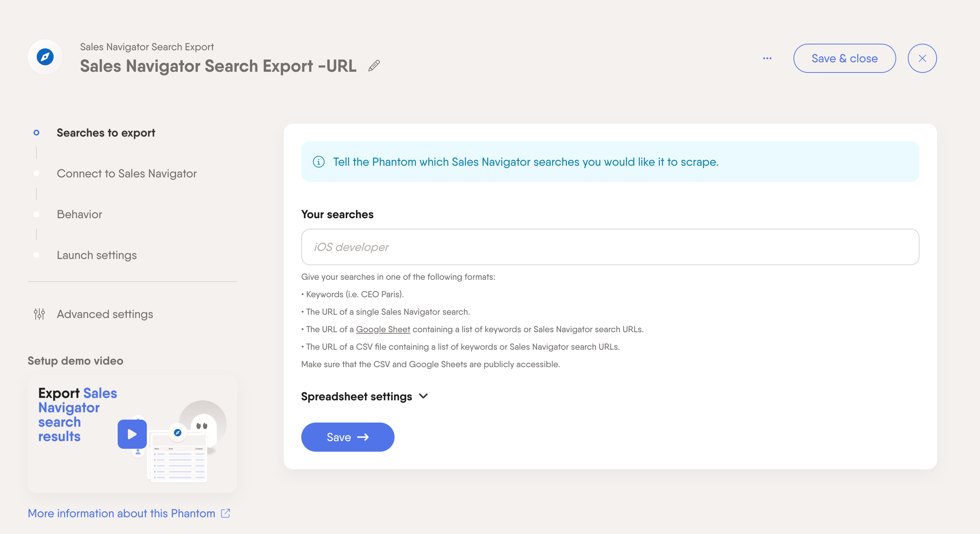This screenshot has width=980, height=534.
Task: Click the 'Keywords (i.e. CEO Paris)' line
Action: point(353,294)
